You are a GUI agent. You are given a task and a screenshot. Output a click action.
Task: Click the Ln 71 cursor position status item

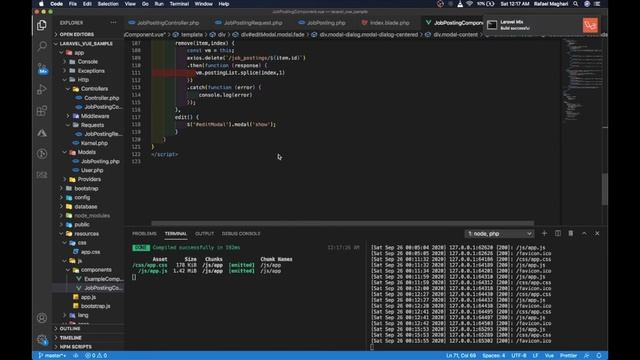[461, 356]
